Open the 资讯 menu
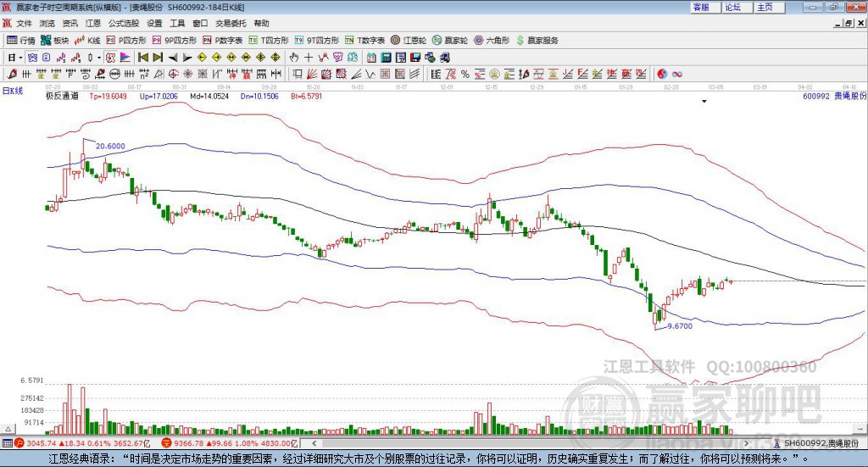 [x=70, y=23]
